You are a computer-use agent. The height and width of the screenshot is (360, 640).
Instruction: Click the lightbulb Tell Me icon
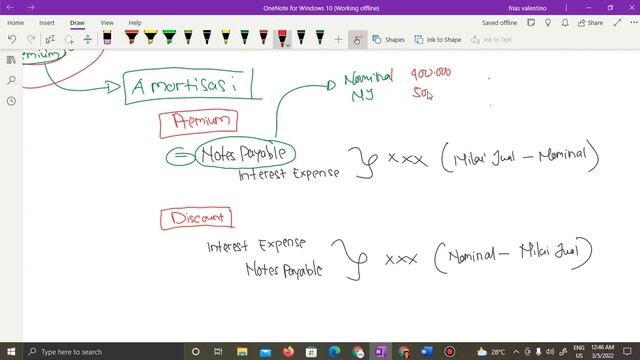pos(548,23)
